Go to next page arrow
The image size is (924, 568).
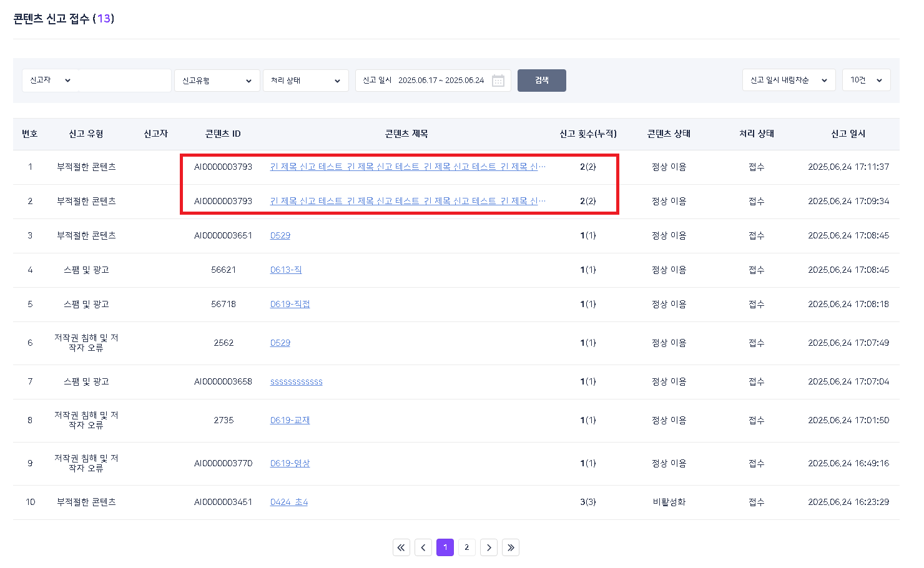click(489, 547)
